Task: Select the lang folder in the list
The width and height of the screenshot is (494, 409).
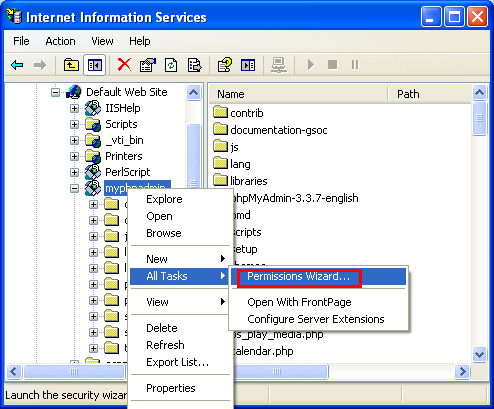Action: tap(240, 164)
